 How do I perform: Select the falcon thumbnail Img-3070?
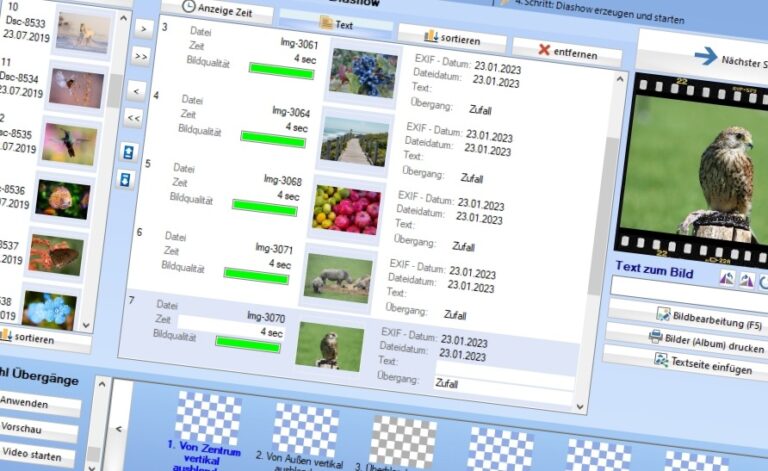coord(330,346)
